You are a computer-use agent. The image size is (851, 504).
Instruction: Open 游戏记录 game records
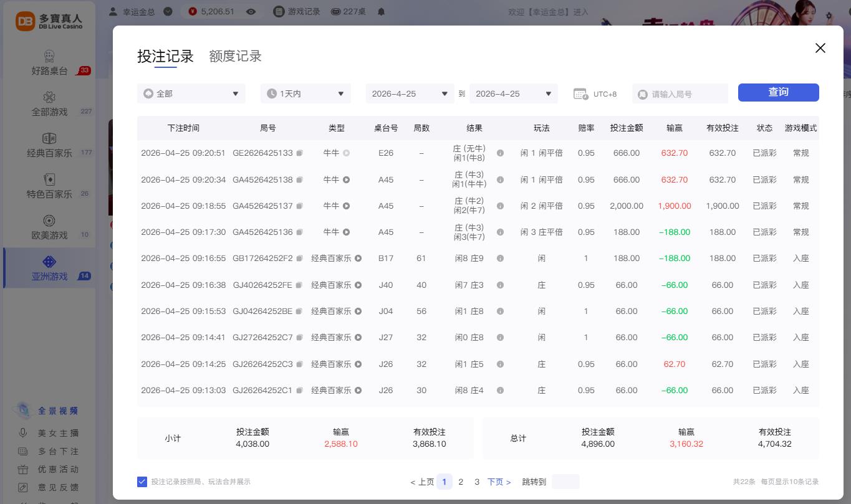pyautogui.click(x=297, y=11)
